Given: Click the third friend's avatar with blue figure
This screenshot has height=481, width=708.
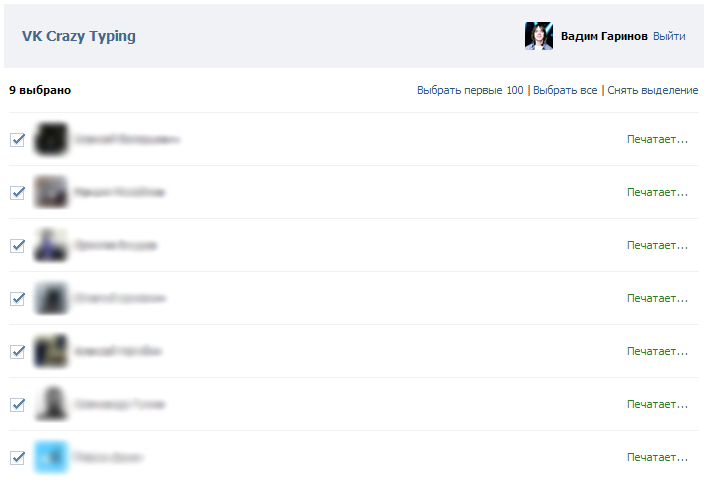Looking at the screenshot, I should [51, 245].
